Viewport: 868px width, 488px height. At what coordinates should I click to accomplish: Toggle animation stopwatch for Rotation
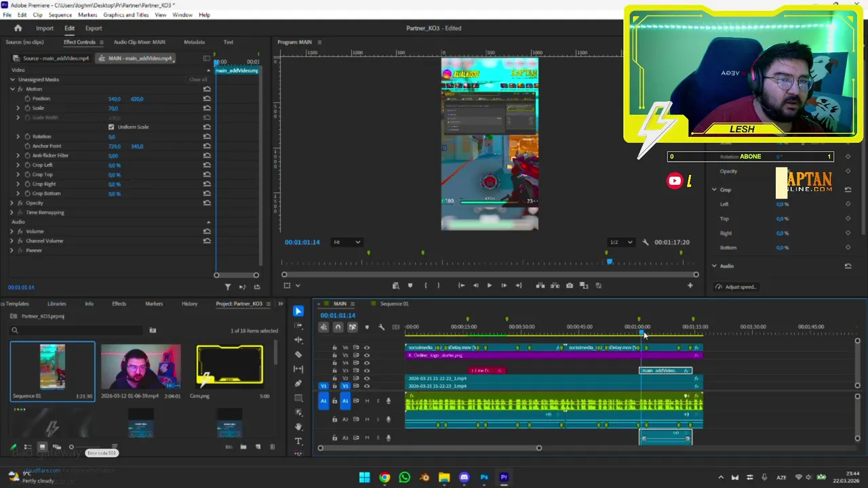[x=27, y=136]
